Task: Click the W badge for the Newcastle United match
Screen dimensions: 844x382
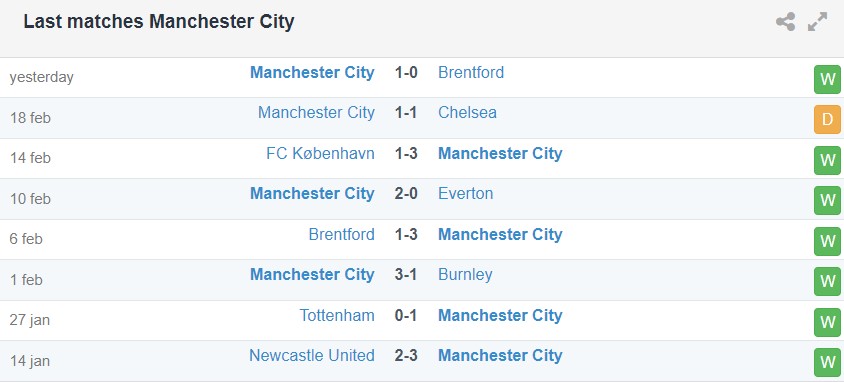Action: 827,363
